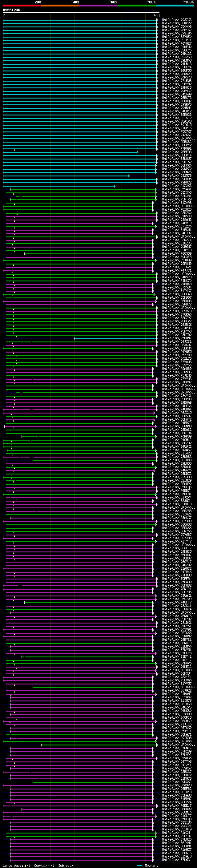
Task: Open hit UniRef100_O50008
Action: coord(177,26)
